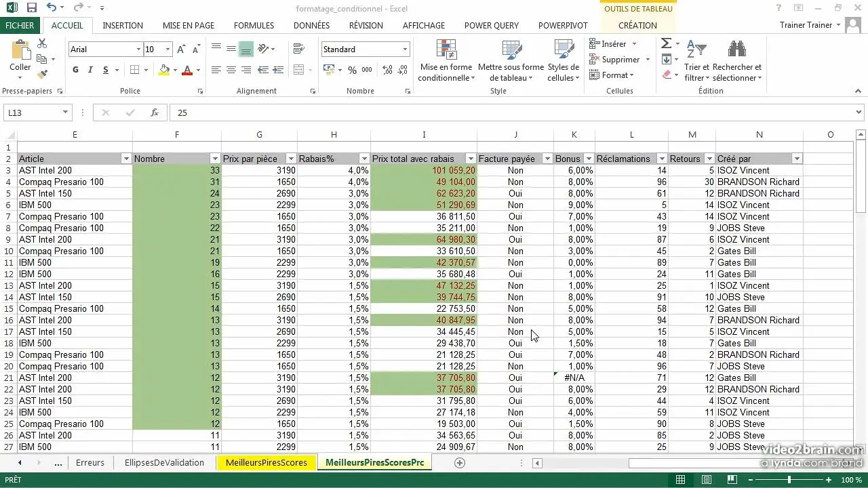Screen dimensions: 868x488
Task: Apply the red font color
Action: pyautogui.click(x=188, y=70)
